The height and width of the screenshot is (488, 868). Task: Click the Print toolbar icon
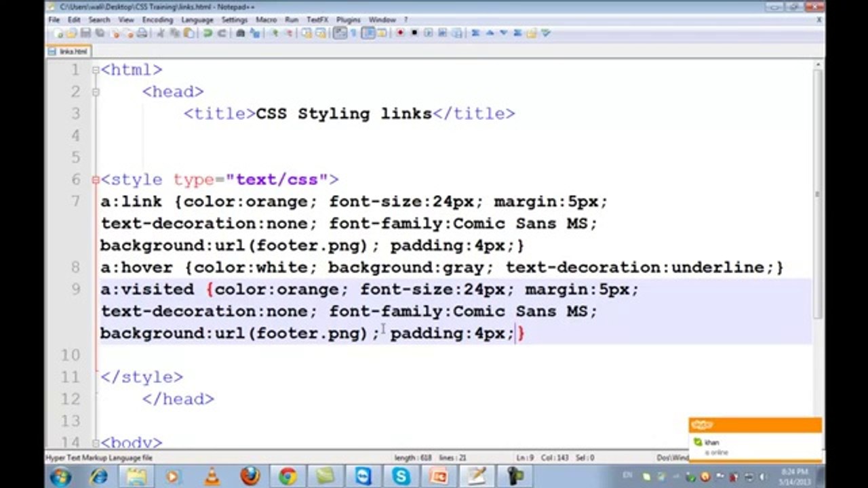pos(142,33)
